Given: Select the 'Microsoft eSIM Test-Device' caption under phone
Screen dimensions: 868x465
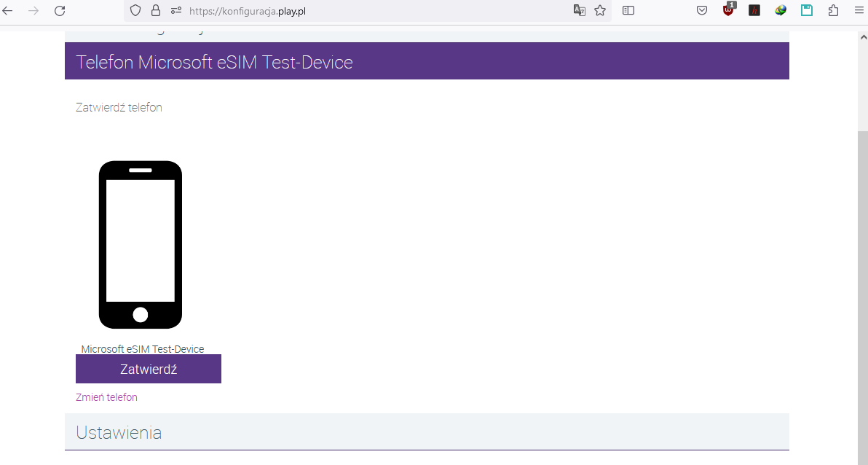Looking at the screenshot, I should coord(143,349).
